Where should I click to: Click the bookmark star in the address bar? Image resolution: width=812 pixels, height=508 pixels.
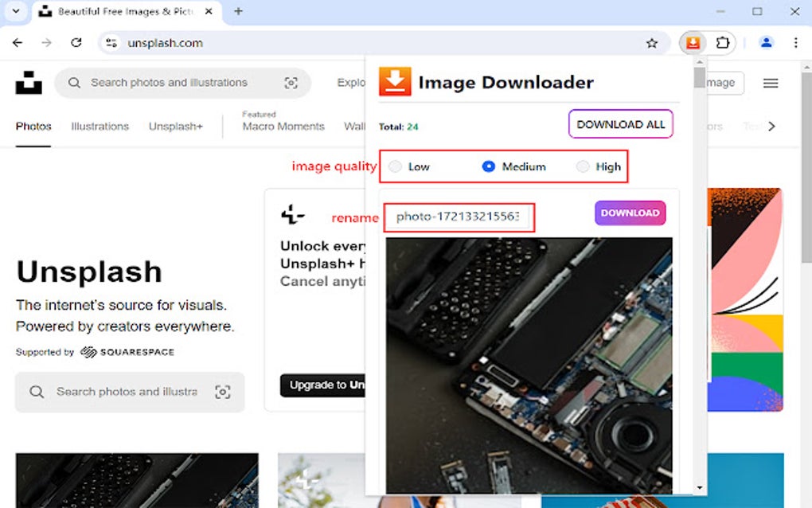pos(652,43)
